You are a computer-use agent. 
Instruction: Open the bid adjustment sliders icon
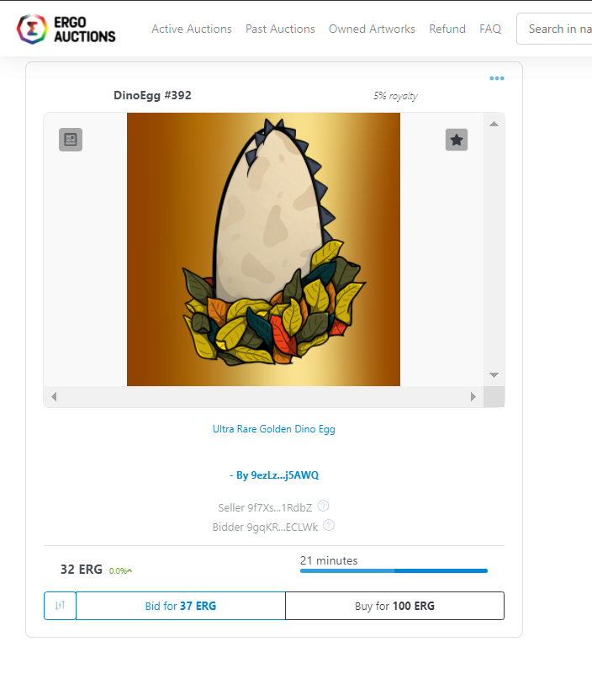[x=60, y=606]
